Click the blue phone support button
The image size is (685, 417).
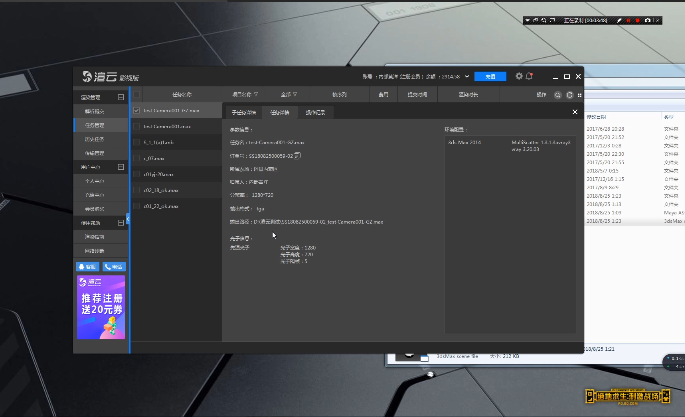coord(114,267)
